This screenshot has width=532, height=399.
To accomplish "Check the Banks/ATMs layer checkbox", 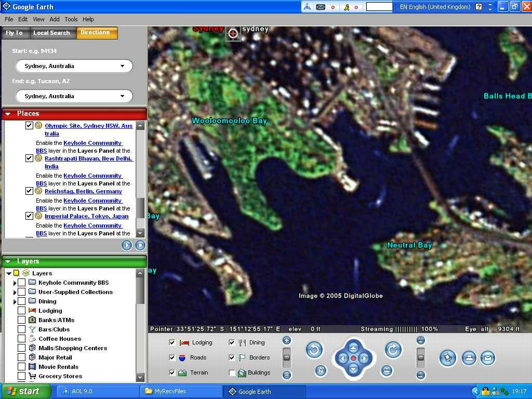I will 22,320.
